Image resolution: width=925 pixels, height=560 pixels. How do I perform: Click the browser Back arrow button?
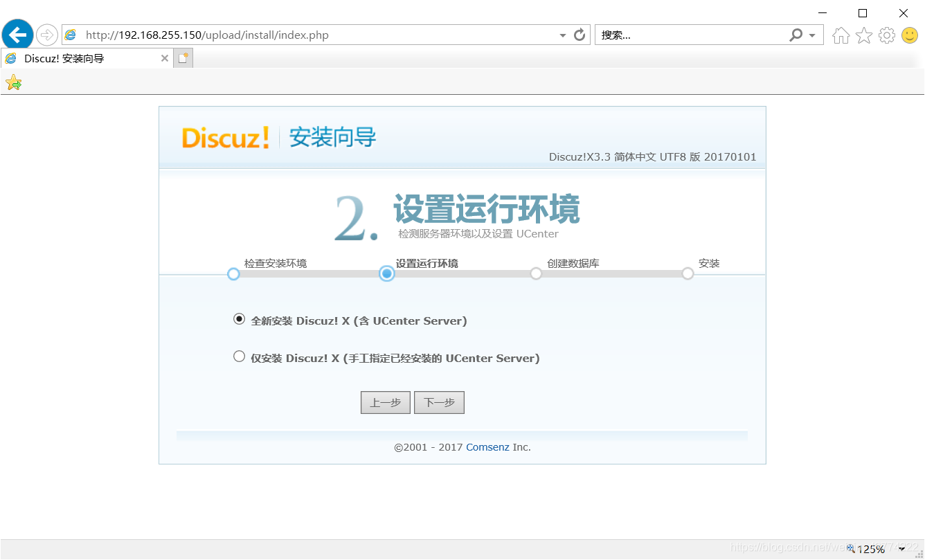click(x=17, y=34)
